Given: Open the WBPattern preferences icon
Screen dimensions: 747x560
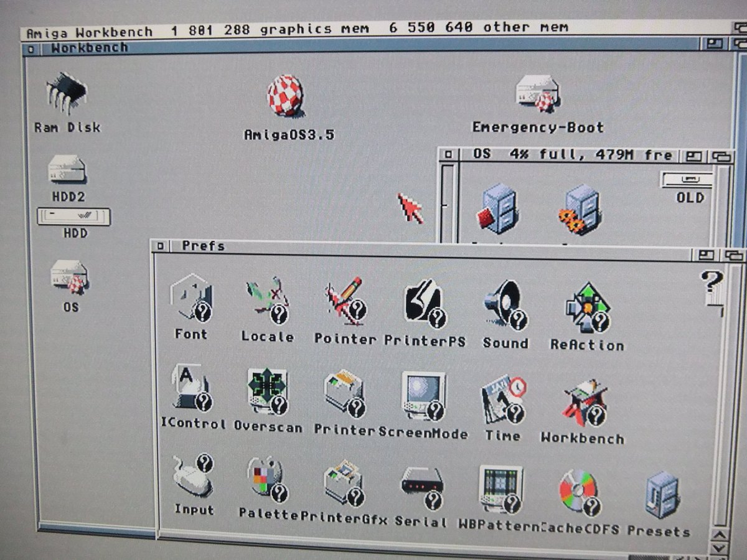Looking at the screenshot, I should coord(501,489).
